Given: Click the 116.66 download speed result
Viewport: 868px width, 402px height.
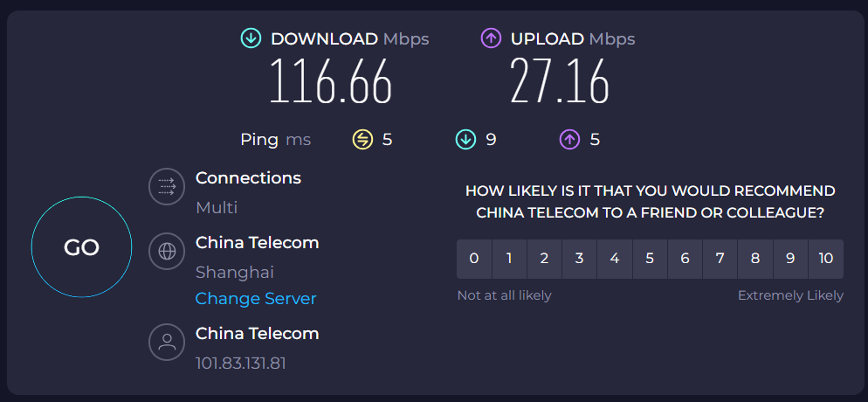Looking at the screenshot, I should 330,82.
